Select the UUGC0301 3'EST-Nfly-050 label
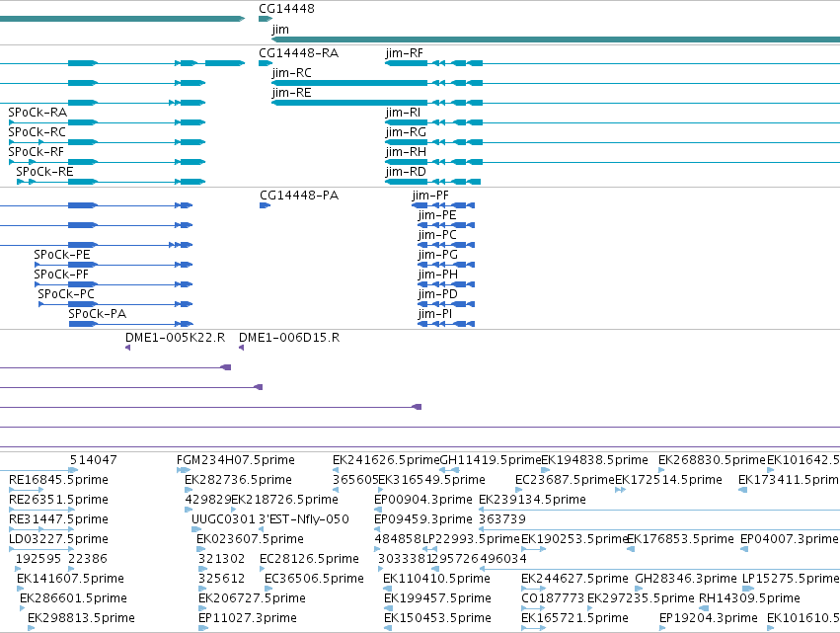The image size is (840, 633). click(270, 519)
